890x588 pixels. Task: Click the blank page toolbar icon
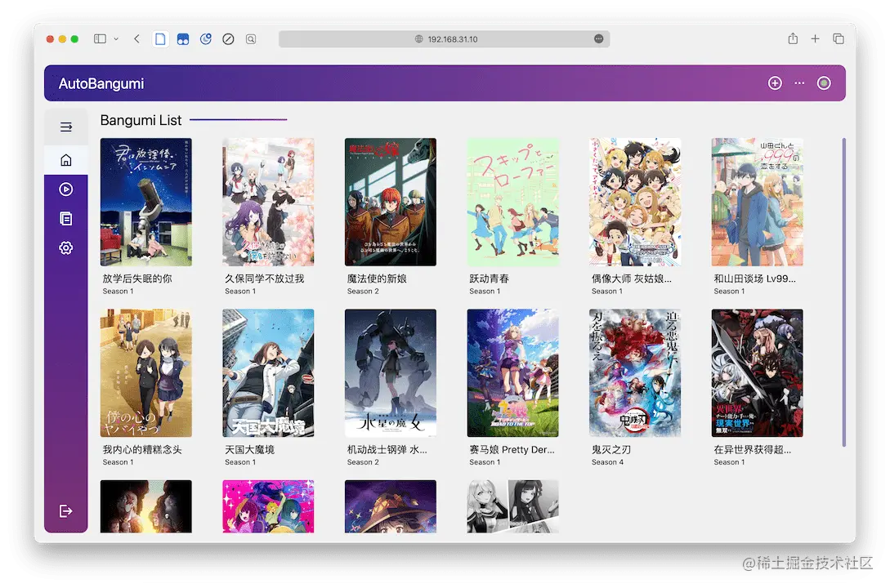pos(161,39)
